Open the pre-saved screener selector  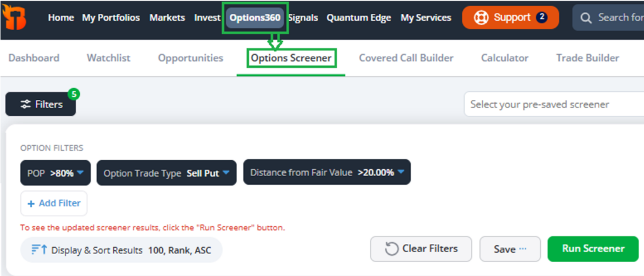(x=553, y=104)
